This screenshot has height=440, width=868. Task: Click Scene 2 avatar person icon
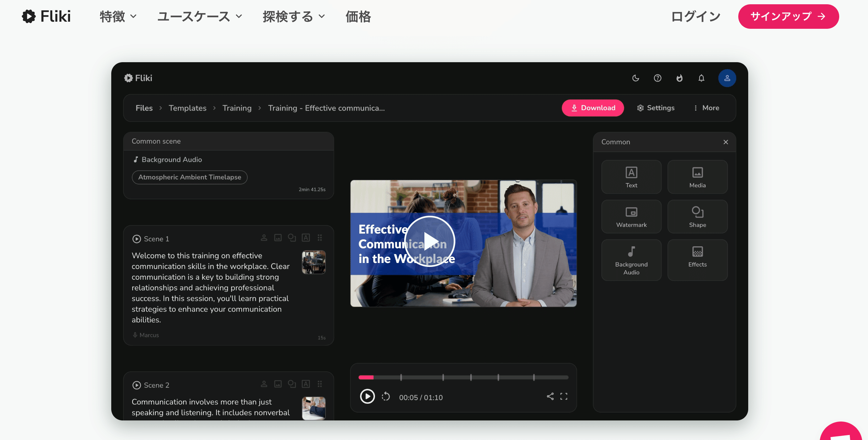[264, 384]
